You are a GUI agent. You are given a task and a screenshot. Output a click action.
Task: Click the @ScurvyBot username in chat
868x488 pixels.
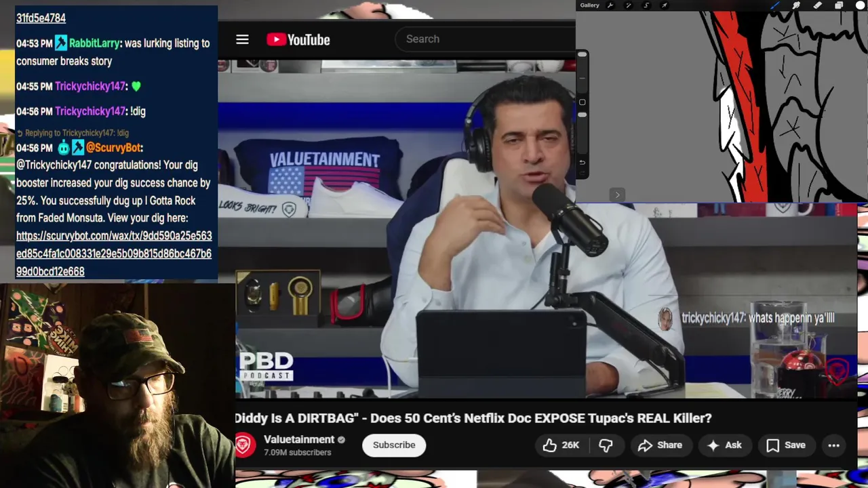pos(113,148)
